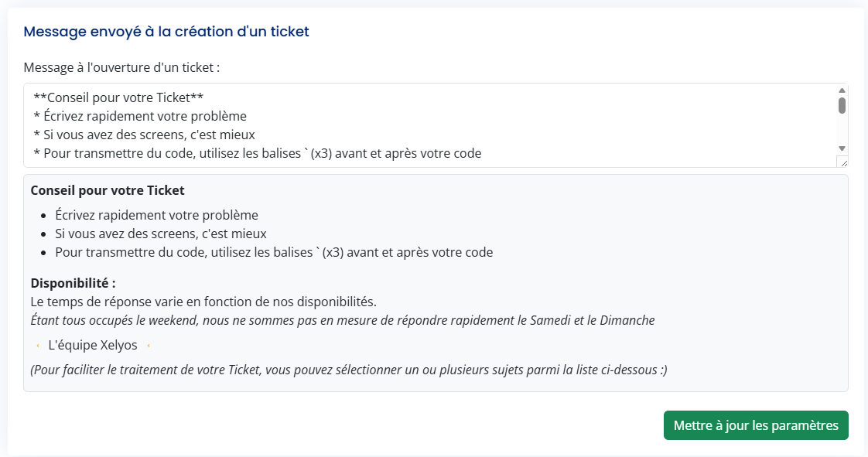Click the bold 'Disponibilité :' preview heading
This screenshot has width=868, height=457.
[73, 283]
